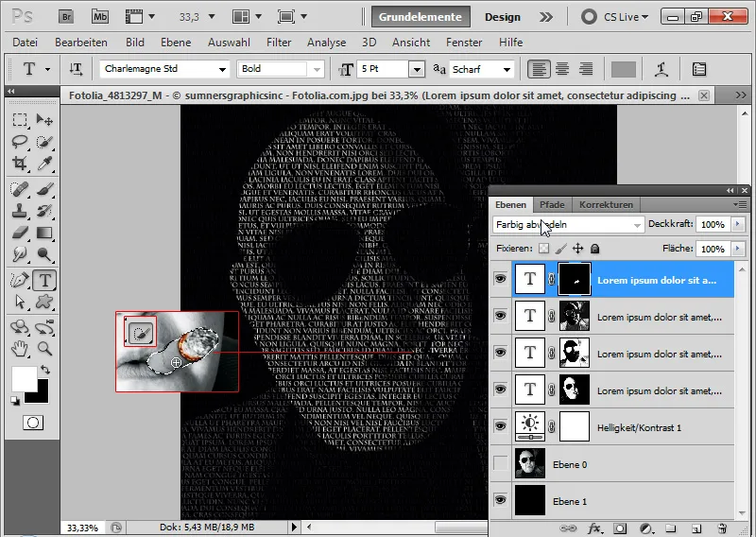Hide the Helligkeit/Kontrast 1 layer

point(501,426)
